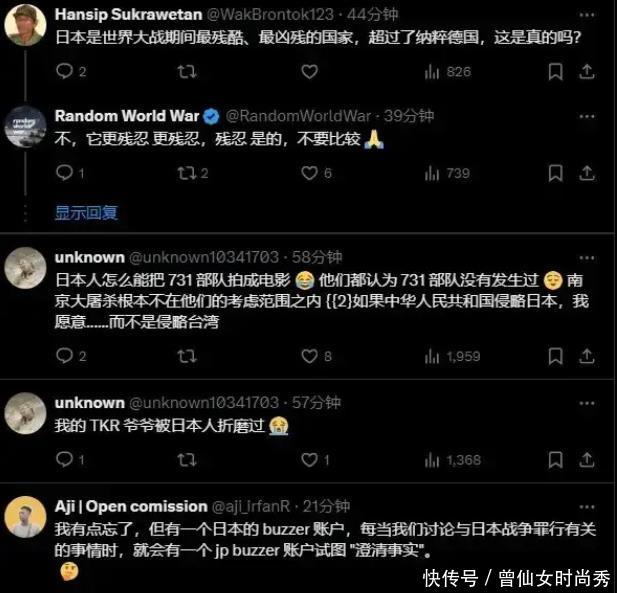Open @RandomWorldWar profile handle
This screenshot has height=593, width=617.
coord(298,116)
